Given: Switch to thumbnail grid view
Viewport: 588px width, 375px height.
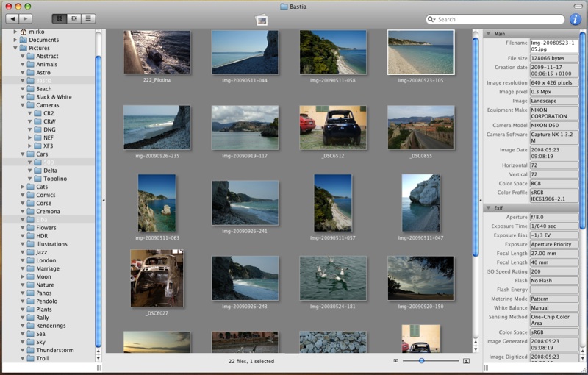Looking at the screenshot, I should click(59, 18).
